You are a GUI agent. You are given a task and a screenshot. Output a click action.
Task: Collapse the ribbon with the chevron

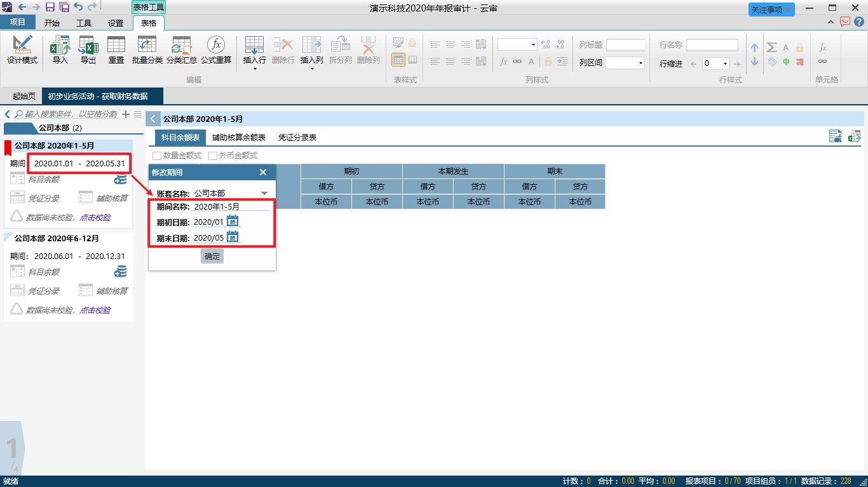[831, 22]
